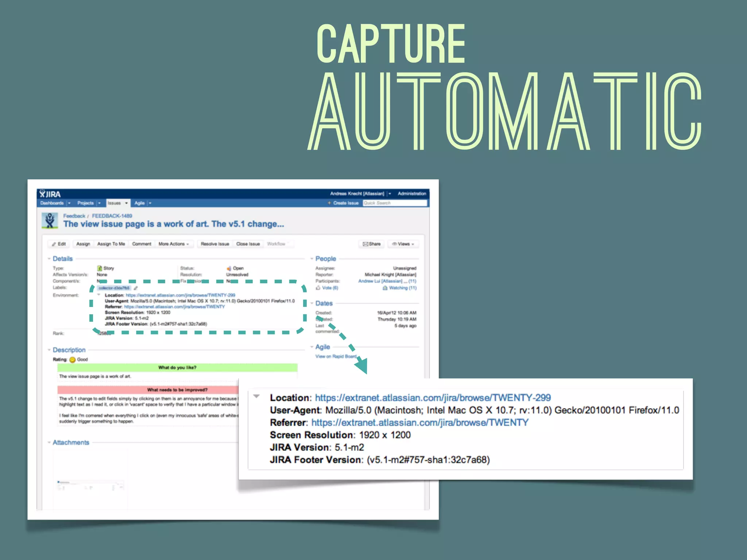
Task: Click the thumbs-up Vote icon
Action: click(x=318, y=288)
